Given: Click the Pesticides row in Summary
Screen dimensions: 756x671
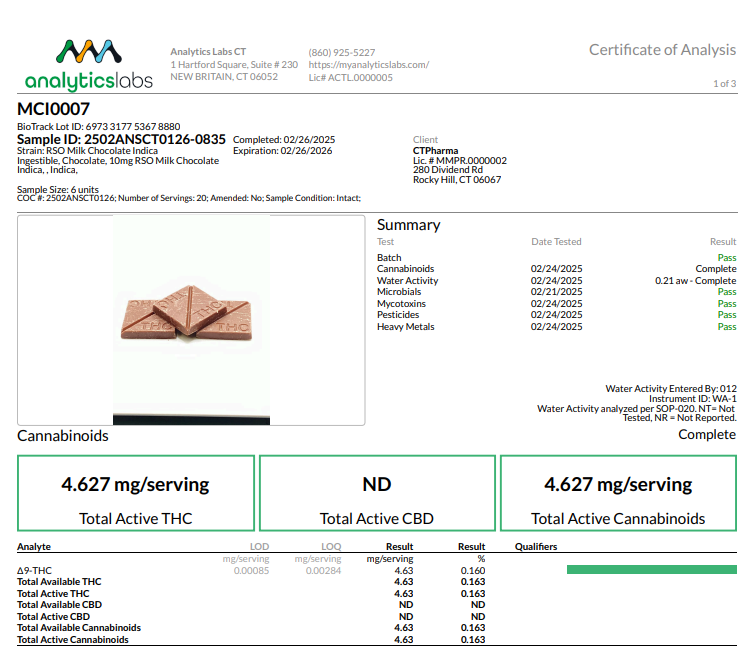Looking at the screenshot, I should (399, 315).
